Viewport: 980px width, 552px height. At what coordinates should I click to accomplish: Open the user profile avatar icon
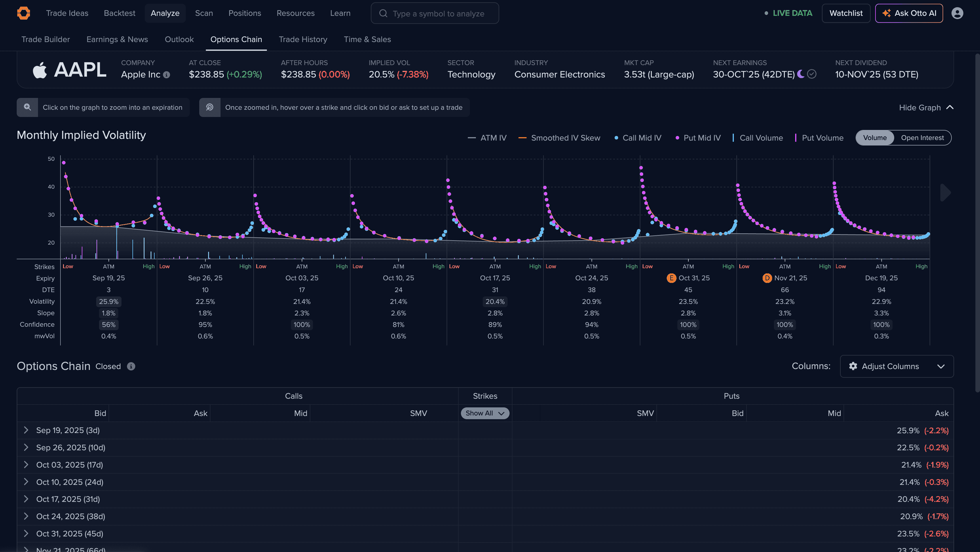[957, 13]
